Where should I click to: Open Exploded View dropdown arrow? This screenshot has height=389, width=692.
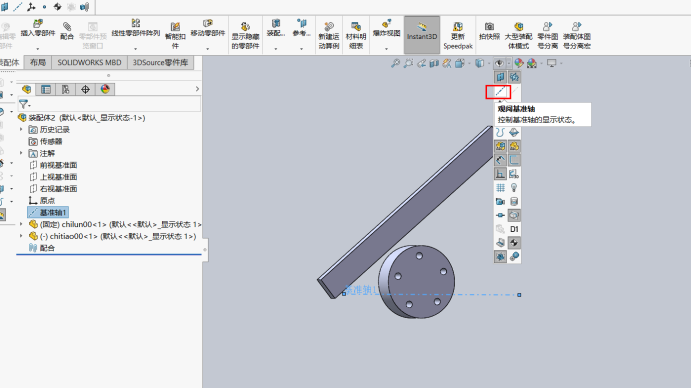[x=386, y=49]
